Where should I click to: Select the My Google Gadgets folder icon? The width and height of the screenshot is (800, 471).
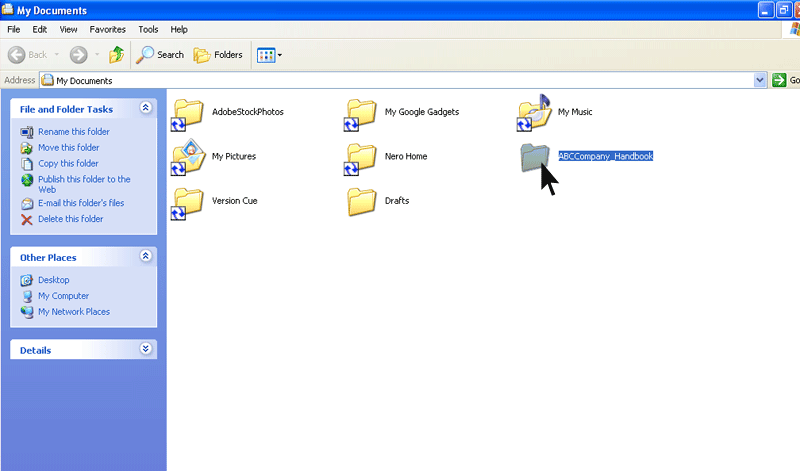click(x=361, y=114)
